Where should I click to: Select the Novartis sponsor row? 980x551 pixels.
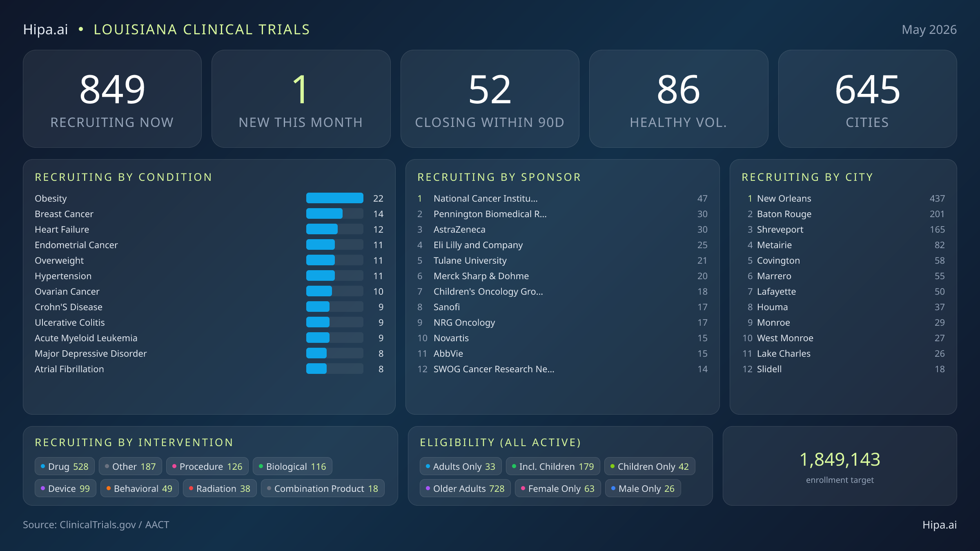point(562,338)
